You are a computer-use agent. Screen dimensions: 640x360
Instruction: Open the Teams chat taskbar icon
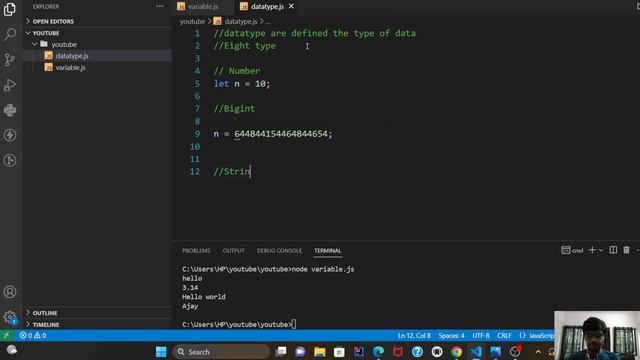point(300,352)
